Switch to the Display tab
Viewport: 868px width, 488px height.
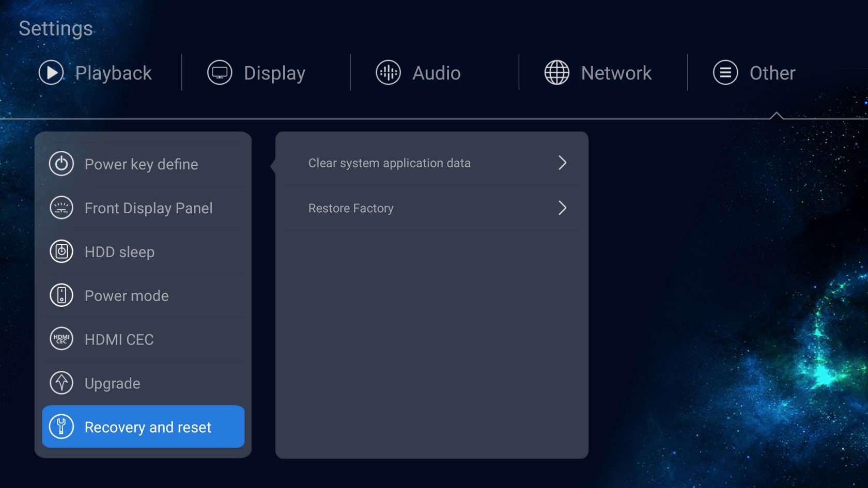coord(256,73)
